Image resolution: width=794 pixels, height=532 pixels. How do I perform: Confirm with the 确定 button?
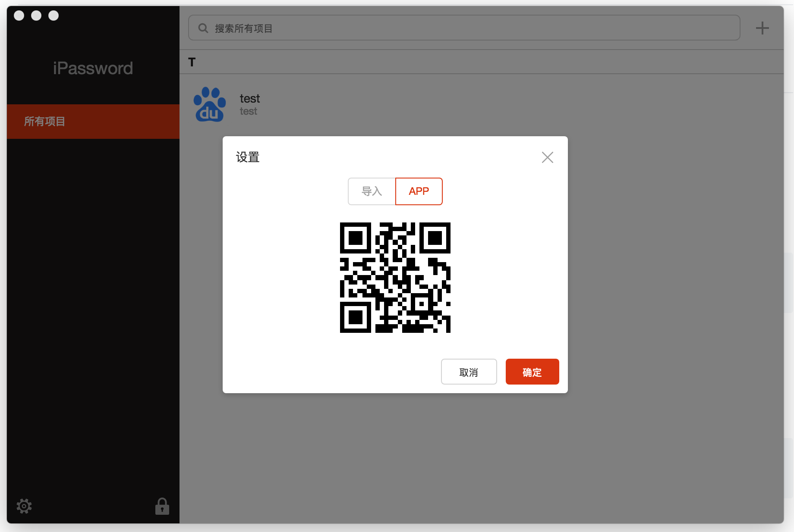[x=532, y=372]
